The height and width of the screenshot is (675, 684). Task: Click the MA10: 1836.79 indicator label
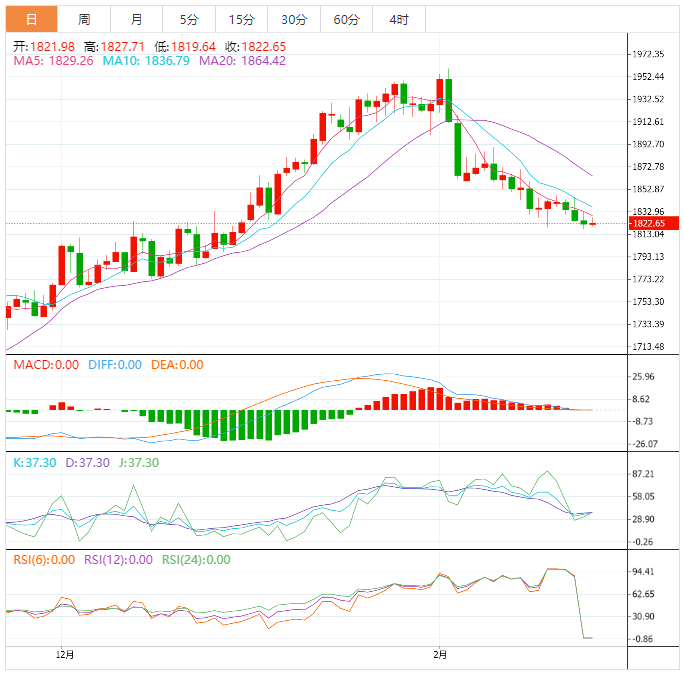click(x=145, y=61)
